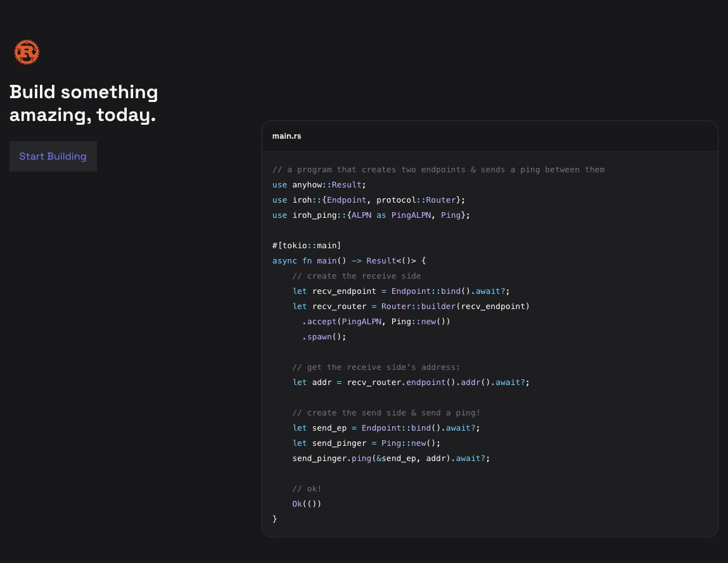Click the comment about two endpoints sending a ping
Screen dimensions: 728x563
(x=438, y=170)
